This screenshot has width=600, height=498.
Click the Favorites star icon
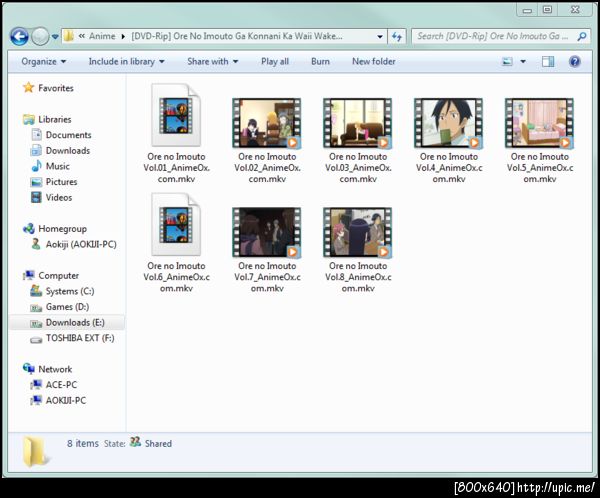tap(28, 88)
